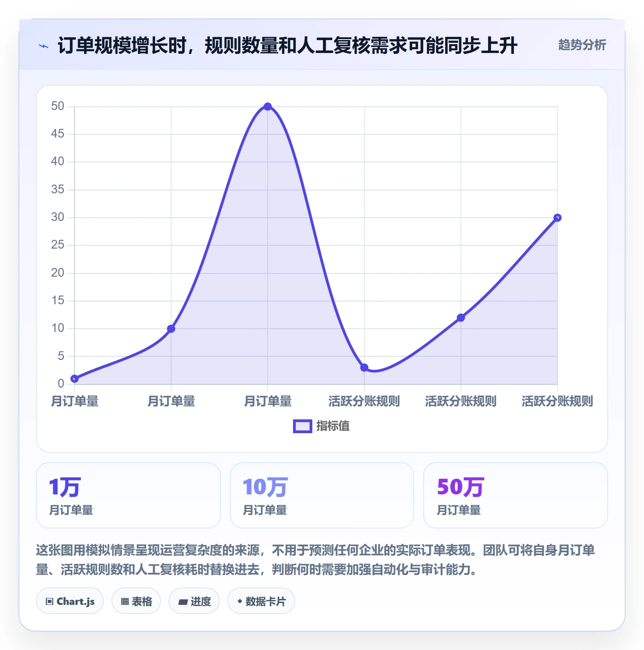Select the chart data point at value 30

pos(558,218)
